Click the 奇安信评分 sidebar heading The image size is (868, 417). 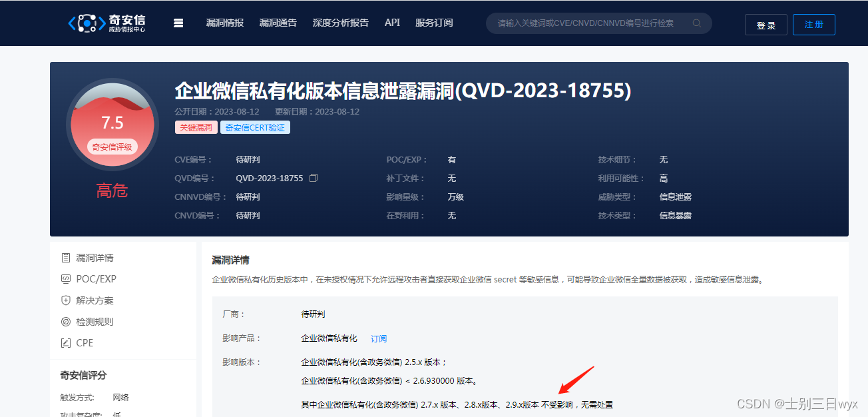pos(83,375)
